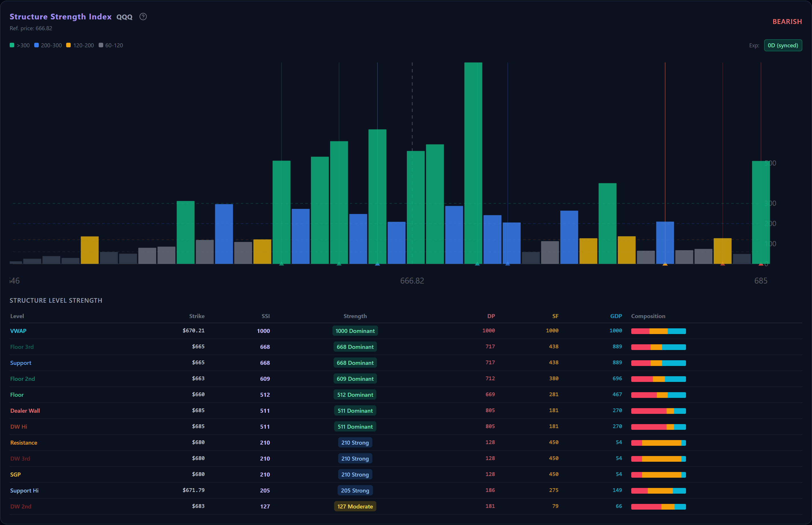Click the 685 axis price label
This screenshot has height=525, width=812.
[x=760, y=280]
